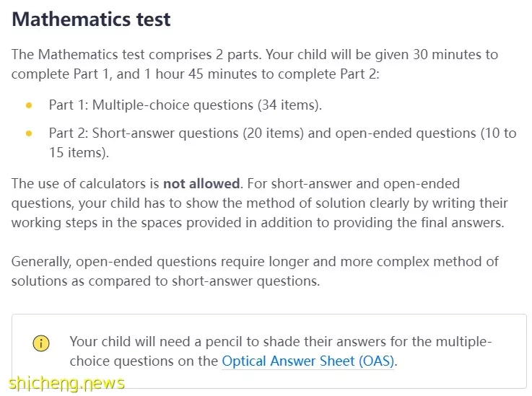The height and width of the screenshot is (396, 532).
Task: Click 'The Mathematics test comprises 2 parts' sentence
Action: click(x=136, y=54)
